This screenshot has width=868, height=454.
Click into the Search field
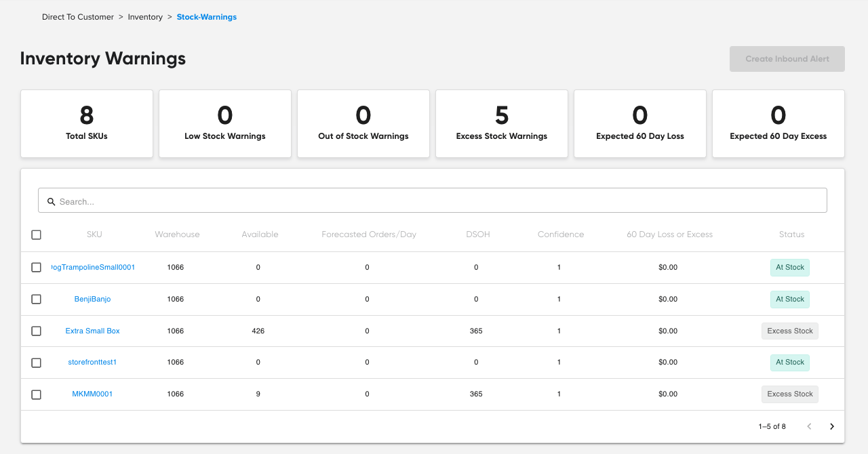pyautogui.click(x=434, y=201)
